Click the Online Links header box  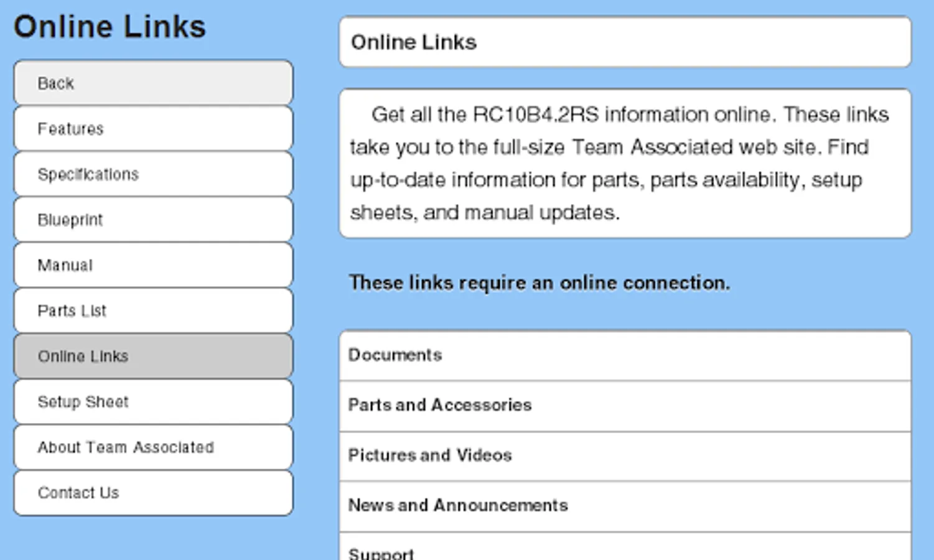[625, 42]
